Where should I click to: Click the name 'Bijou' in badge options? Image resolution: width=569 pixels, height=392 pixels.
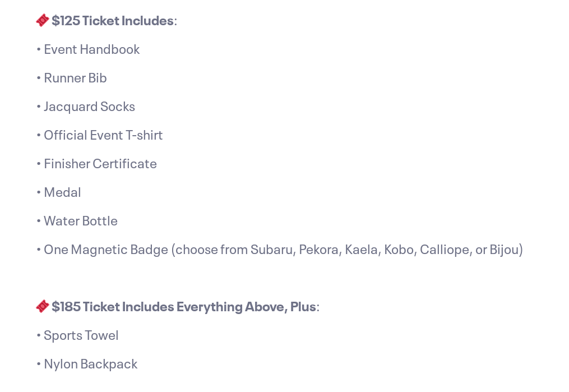point(505,250)
